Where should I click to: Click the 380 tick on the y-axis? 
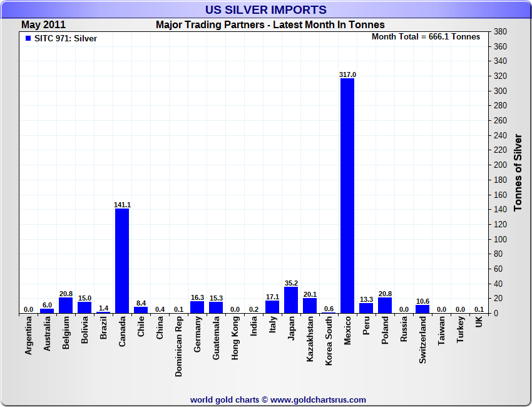point(500,31)
